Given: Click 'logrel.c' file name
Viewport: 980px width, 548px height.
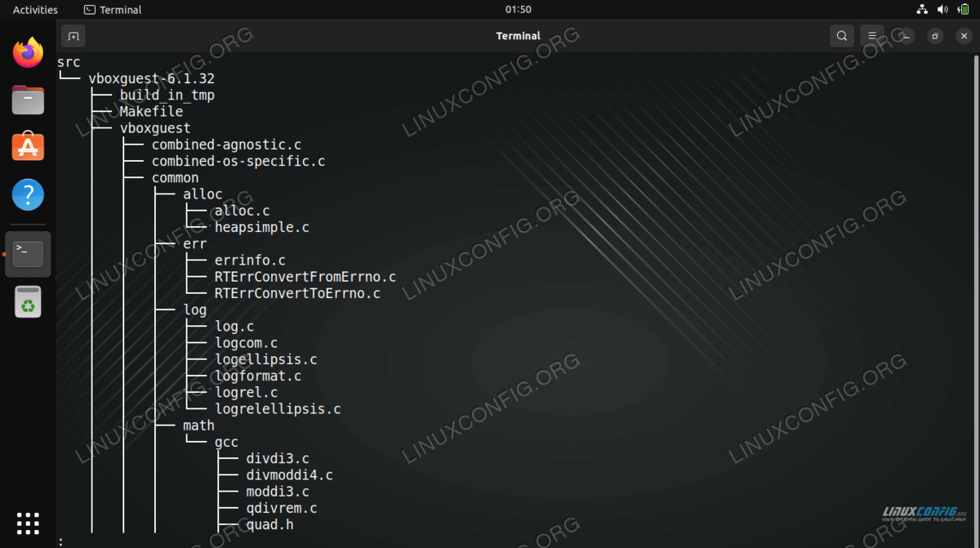Looking at the screenshot, I should 247,393.
